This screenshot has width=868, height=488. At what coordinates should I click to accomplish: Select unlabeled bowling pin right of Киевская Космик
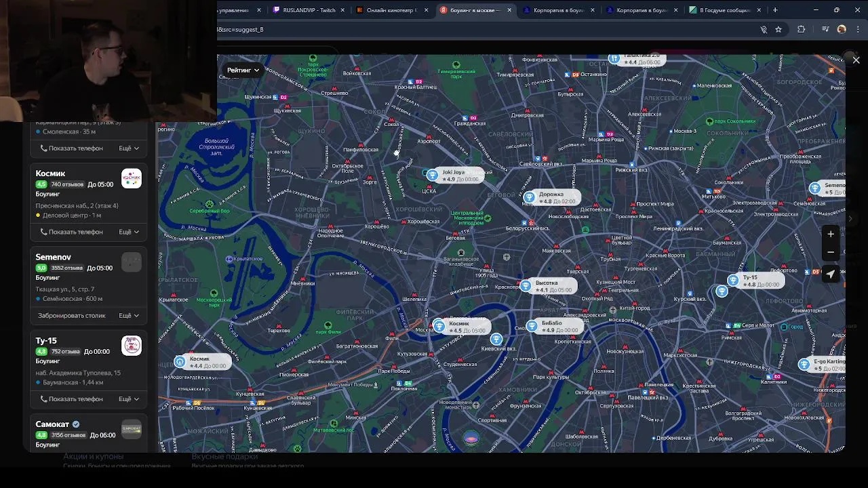click(x=496, y=339)
